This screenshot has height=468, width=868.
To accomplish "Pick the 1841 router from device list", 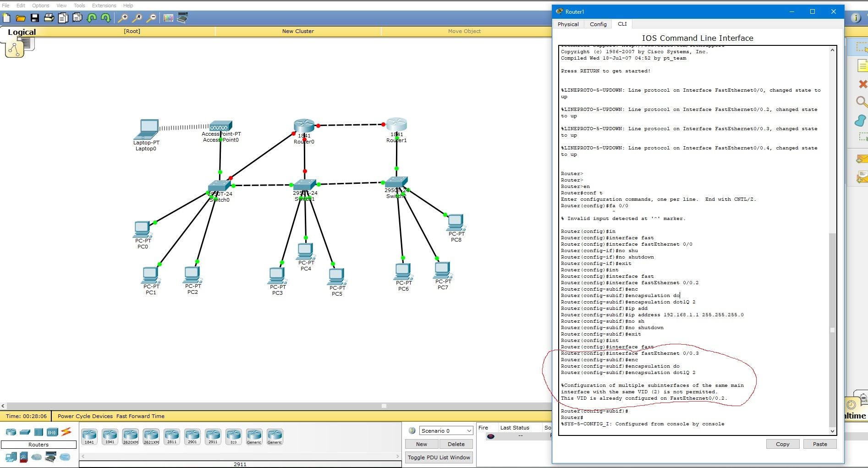I will [x=89, y=436].
